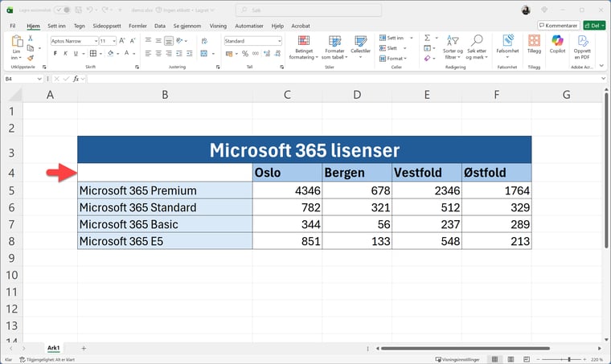The image size is (611, 364).
Task: Open the Fil menu
Action: pyautogui.click(x=13, y=26)
